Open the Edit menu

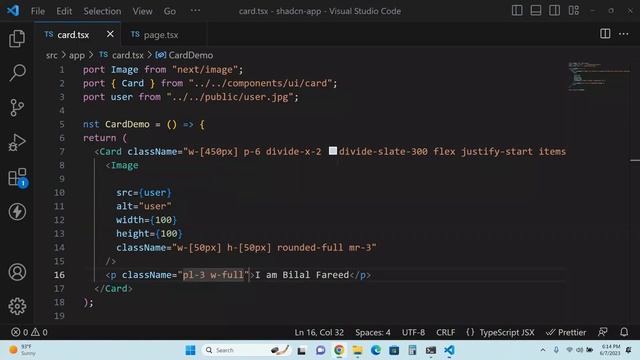pyautogui.click(x=64, y=11)
